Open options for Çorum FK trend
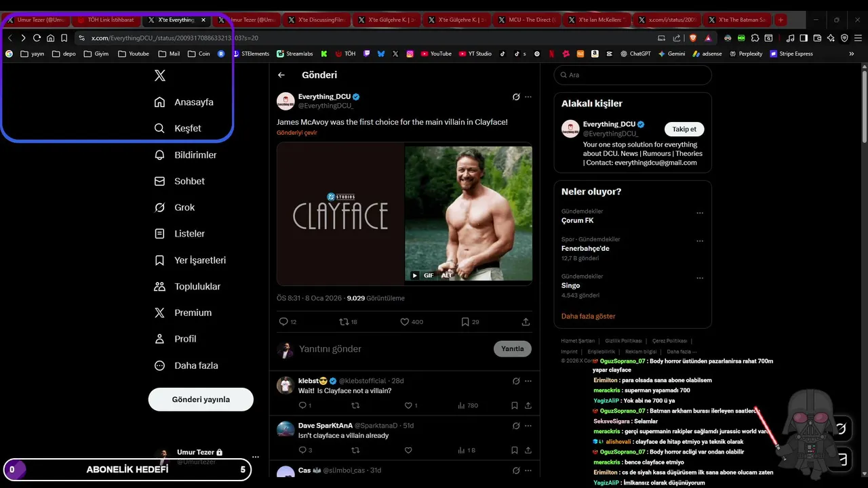The width and height of the screenshot is (868, 488). click(x=700, y=213)
